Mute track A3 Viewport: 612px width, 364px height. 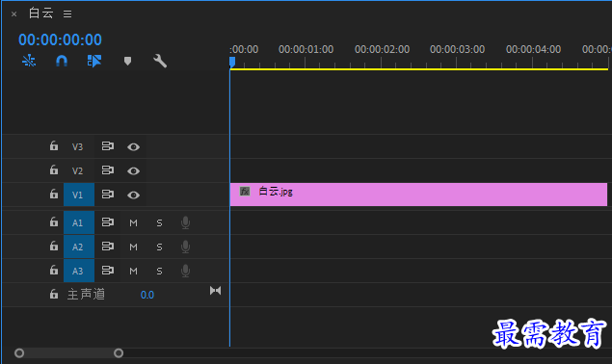(134, 272)
